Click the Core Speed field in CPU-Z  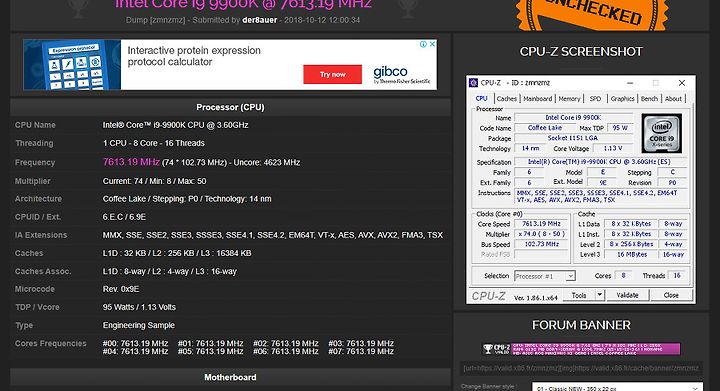[x=541, y=224]
